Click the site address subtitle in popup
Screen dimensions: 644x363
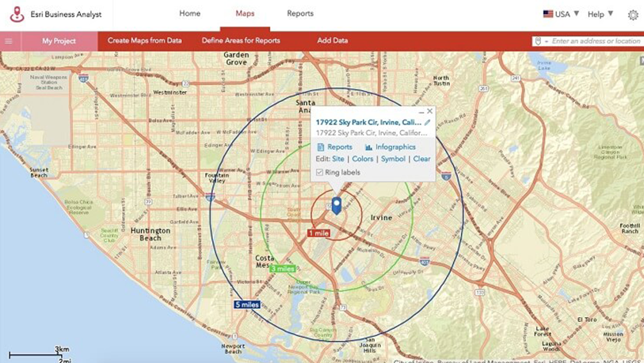372,133
